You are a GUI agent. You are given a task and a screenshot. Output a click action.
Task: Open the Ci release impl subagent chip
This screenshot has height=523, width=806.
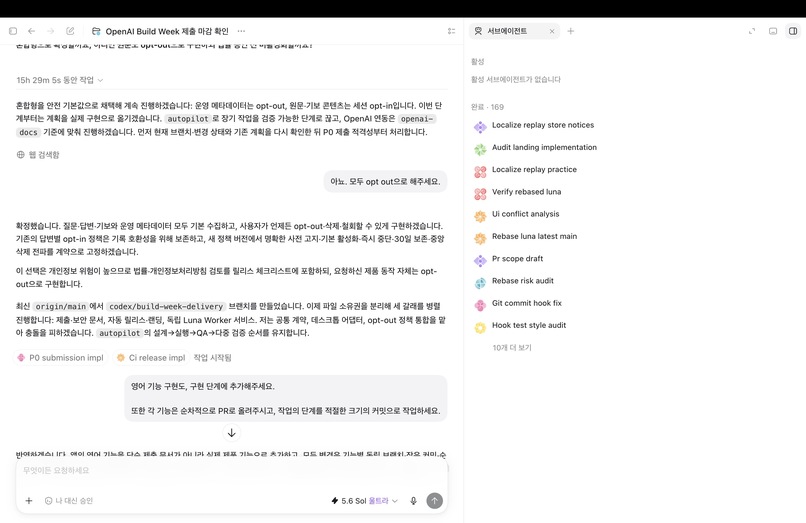pyautogui.click(x=151, y=358)
